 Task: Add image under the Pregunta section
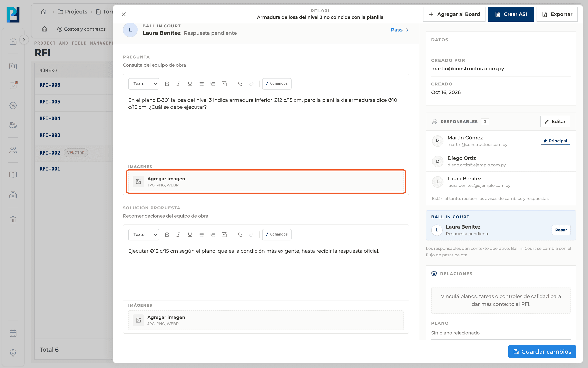266,182
